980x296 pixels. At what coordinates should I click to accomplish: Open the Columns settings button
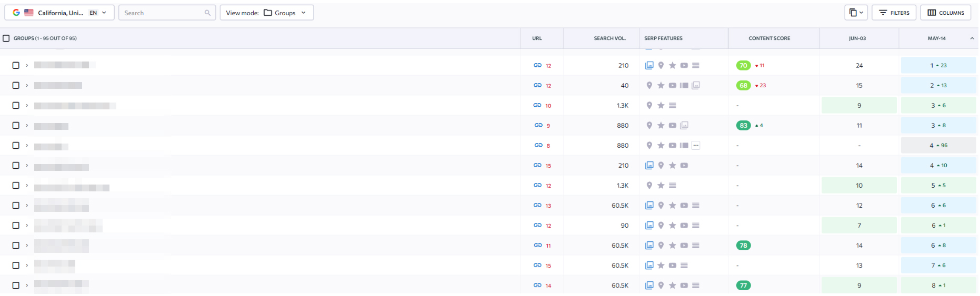945,13
